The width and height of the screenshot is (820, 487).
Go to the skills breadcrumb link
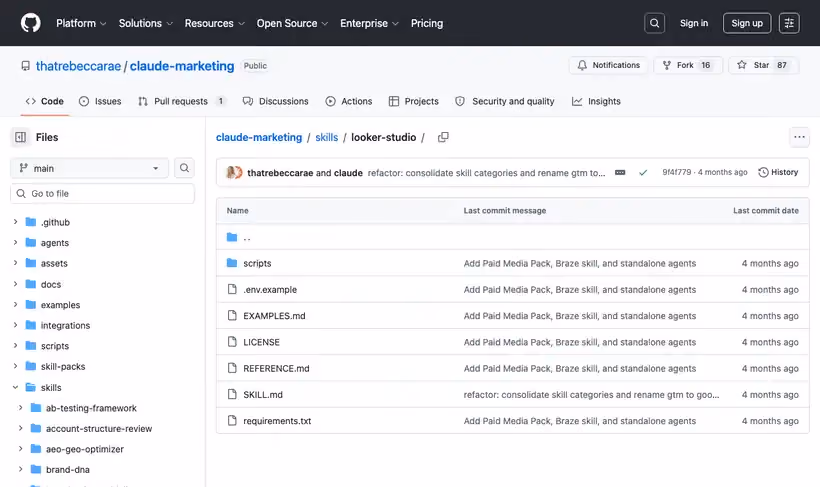pyautogui.click(x=326, y=137)
